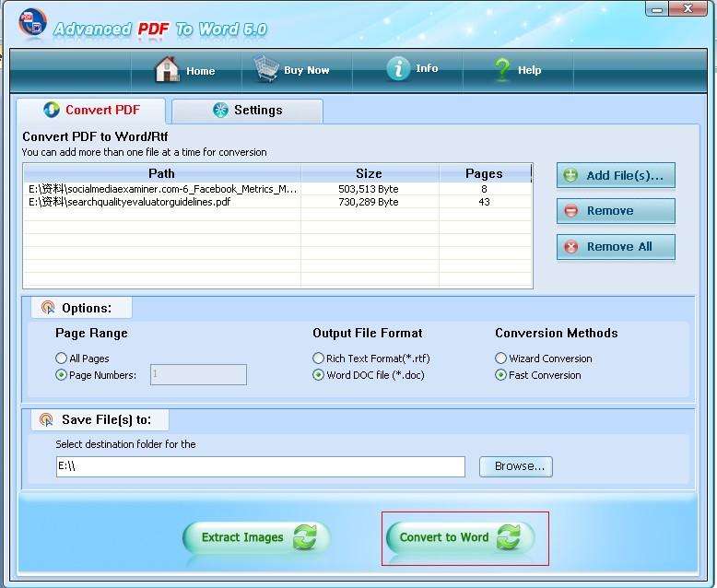
Task: Open the Home menu item label
Action: (x=200, y=71)
